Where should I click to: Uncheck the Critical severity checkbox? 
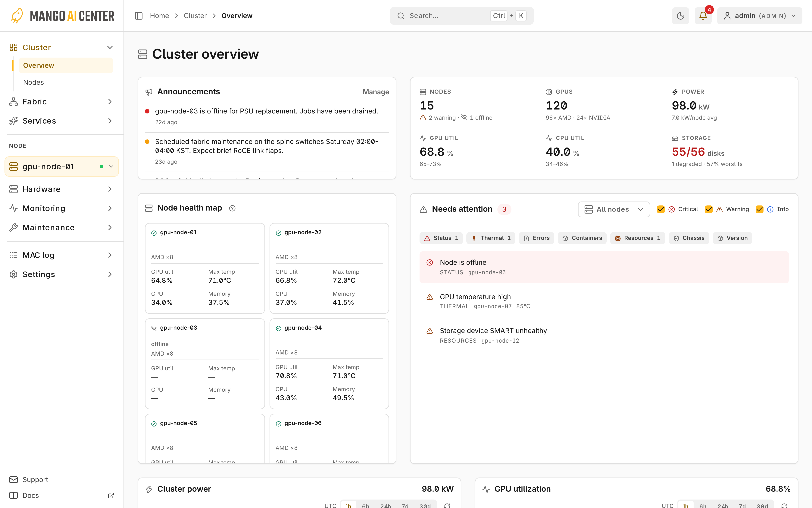coord(661,209)
